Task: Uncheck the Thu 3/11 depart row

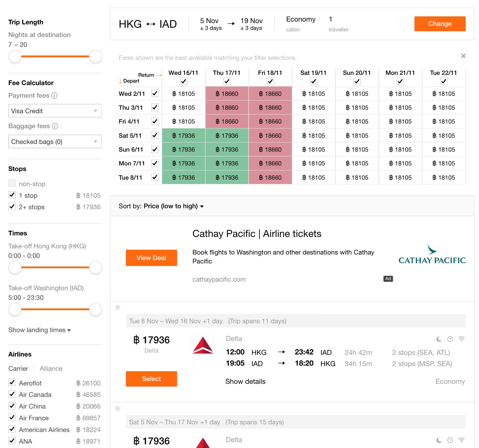Action: click(155, 107)
